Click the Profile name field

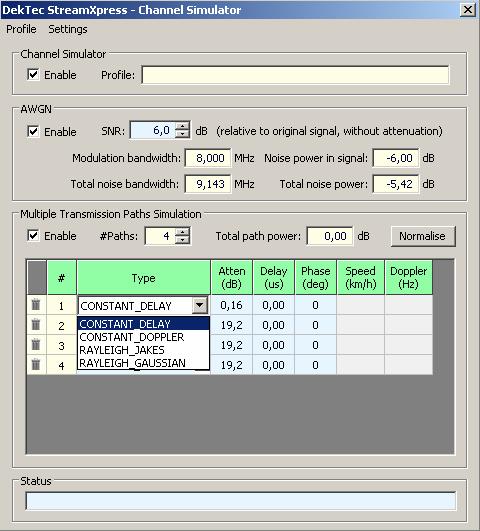[x=295, y=75]
